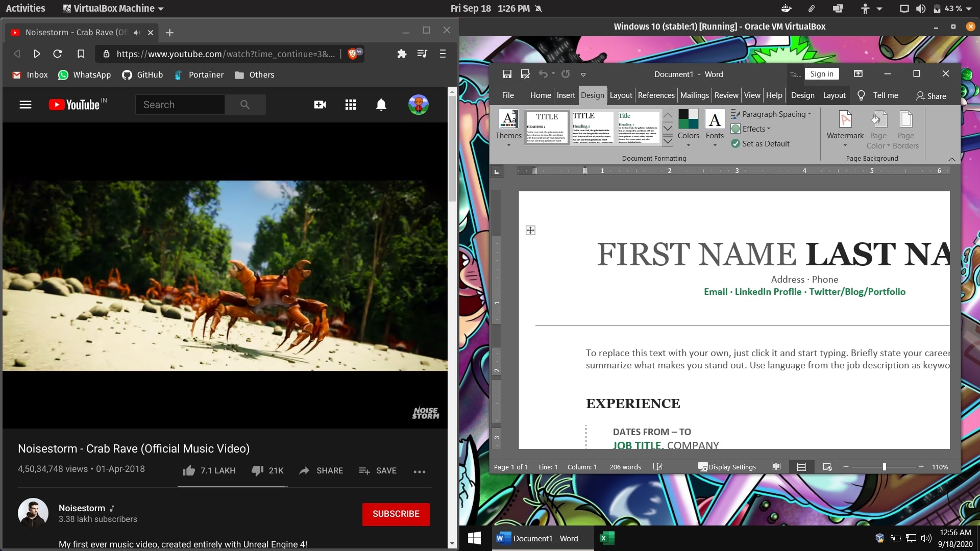Adjust the Word zoom slider handle
The image size is (980, 551).
point(884,467)
